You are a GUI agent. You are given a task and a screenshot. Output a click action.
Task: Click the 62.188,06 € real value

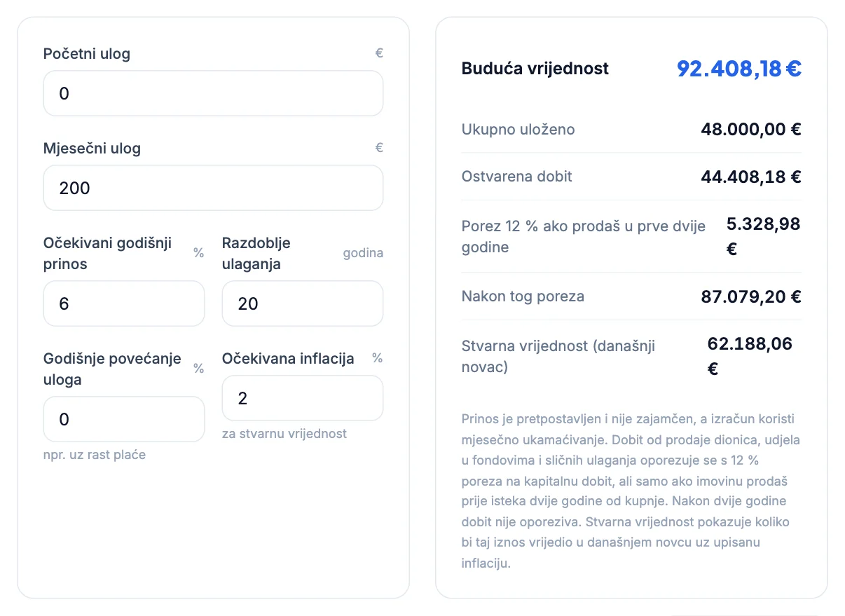click(750, 356)
